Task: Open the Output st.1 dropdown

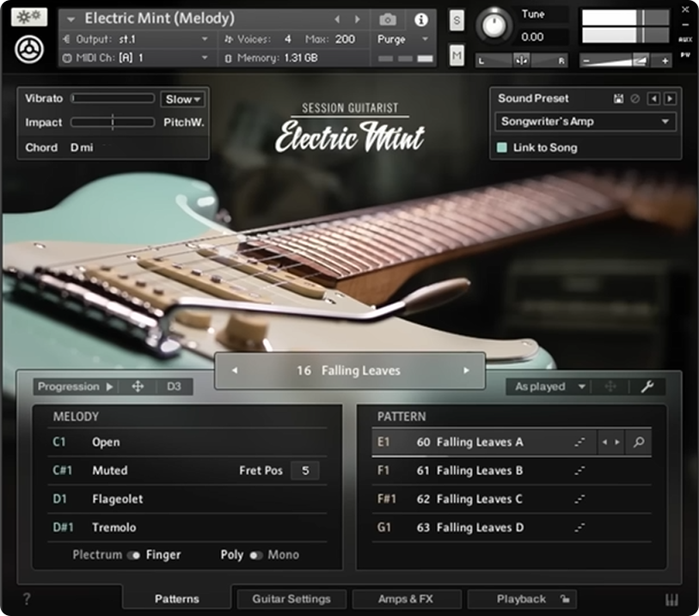Action: coord(137,40)
